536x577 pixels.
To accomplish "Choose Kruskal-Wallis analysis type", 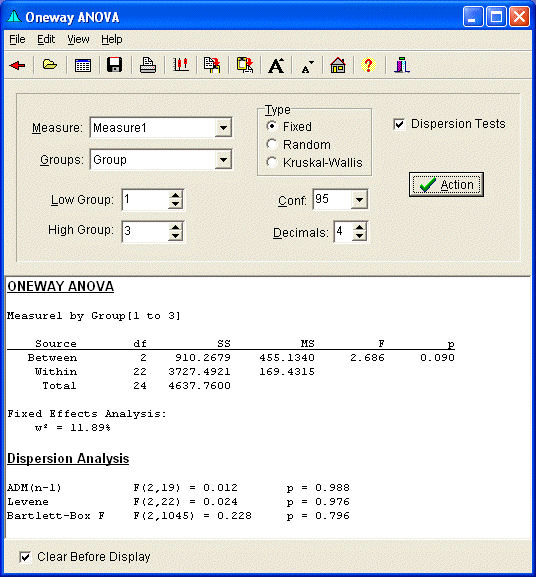I will (x=271, y=162).
